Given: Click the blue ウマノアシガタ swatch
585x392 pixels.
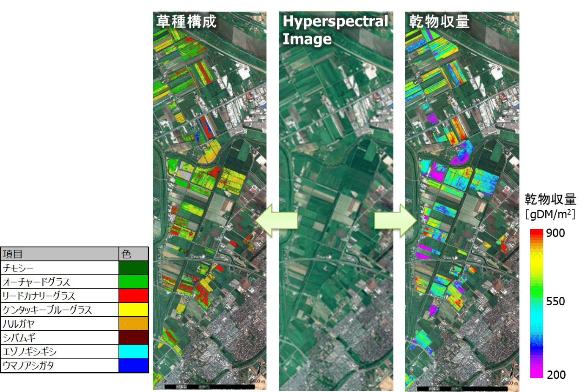Looking at the screenshot, I should [134, 365].
